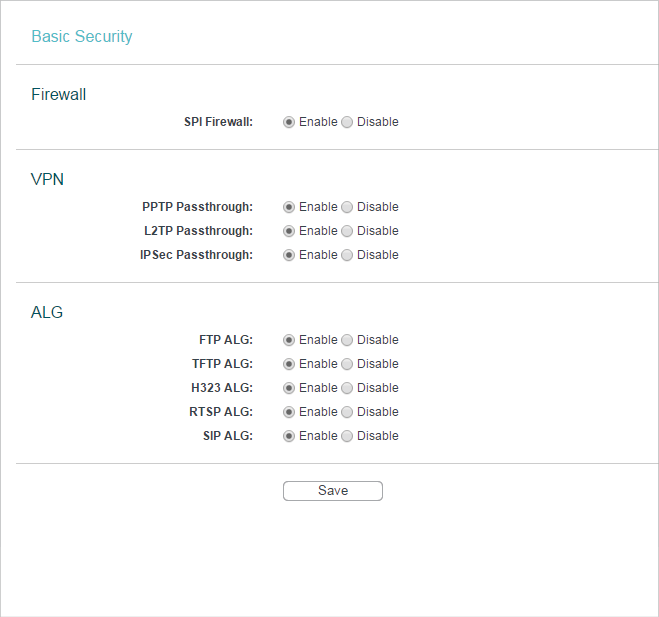Set FTP ALG to Disable

click(x=347, y=340)
